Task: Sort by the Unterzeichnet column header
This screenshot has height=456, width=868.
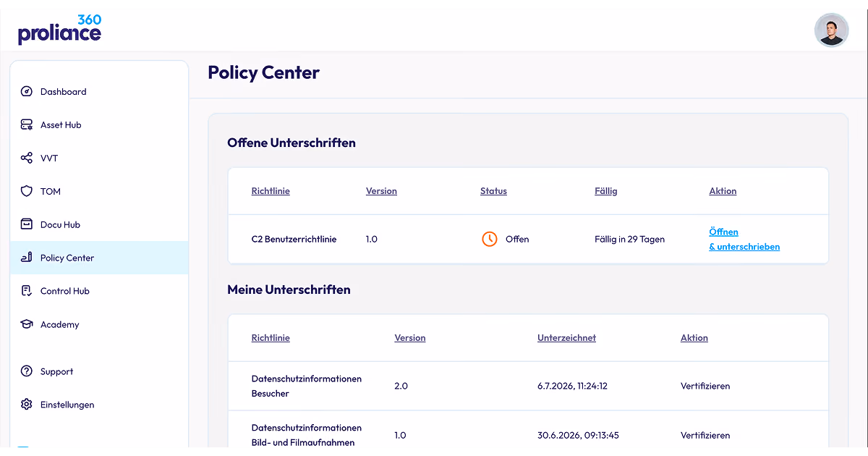Action: (x=566, y=338)
